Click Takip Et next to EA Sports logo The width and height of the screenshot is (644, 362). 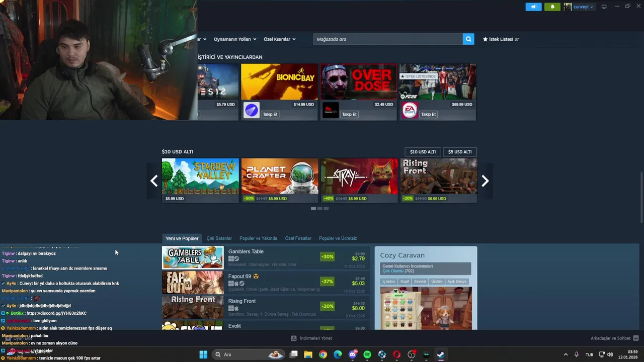click(x=428, y=114)
